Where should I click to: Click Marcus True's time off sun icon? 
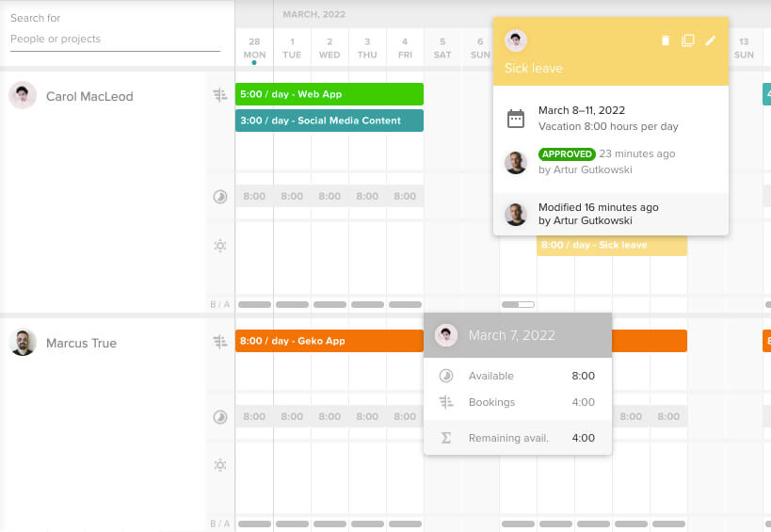click(x=220, y=465)
